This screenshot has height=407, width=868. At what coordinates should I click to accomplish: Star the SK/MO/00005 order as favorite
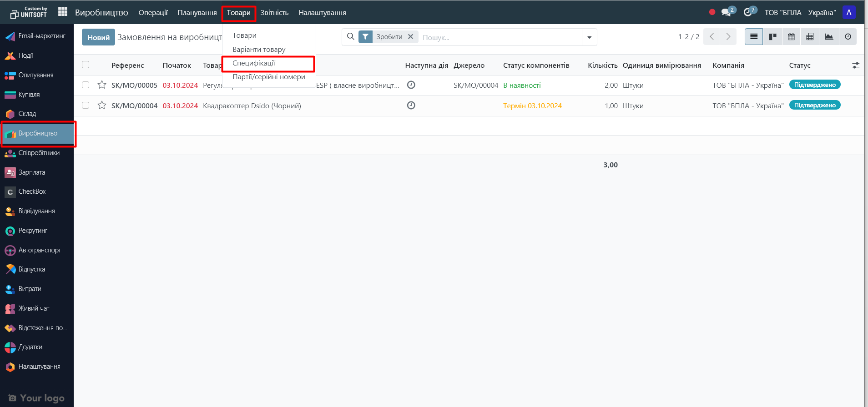point(102,85)
